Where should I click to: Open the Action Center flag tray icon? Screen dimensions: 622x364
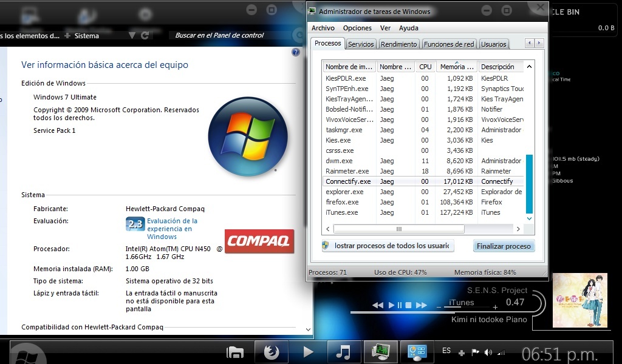(475, 352)
